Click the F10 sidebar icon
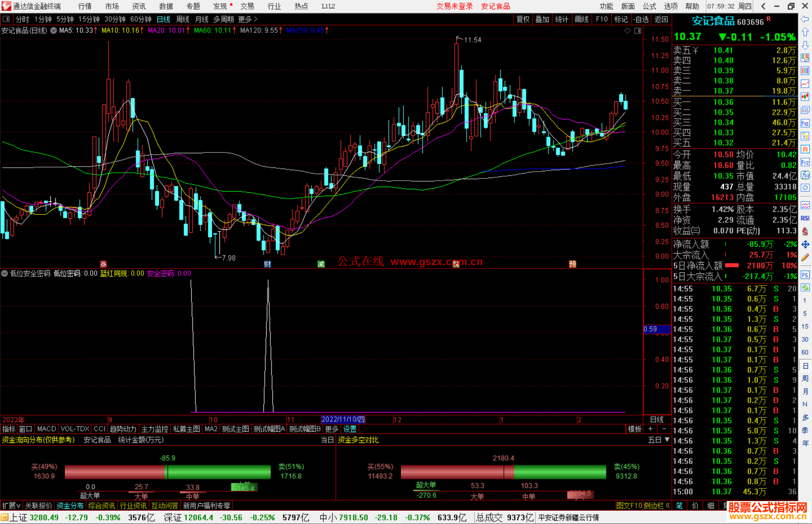Viewport: 812px width, 524px height. pyautogui.click(x=805, y=123)
